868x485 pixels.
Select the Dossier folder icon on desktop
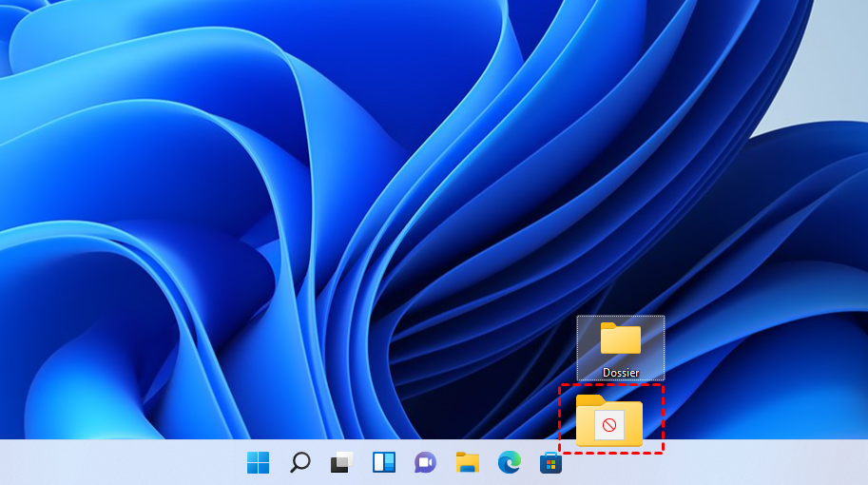620,339
